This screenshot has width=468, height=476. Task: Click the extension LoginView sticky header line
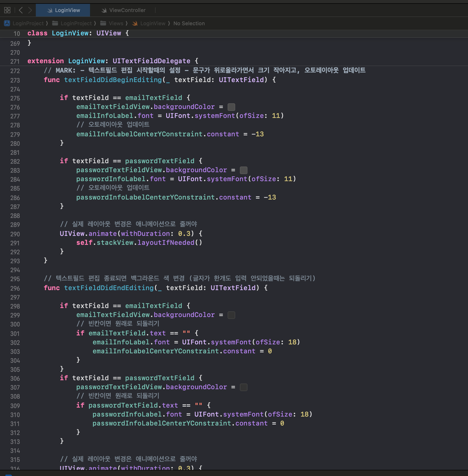click(x=234, y=61)
